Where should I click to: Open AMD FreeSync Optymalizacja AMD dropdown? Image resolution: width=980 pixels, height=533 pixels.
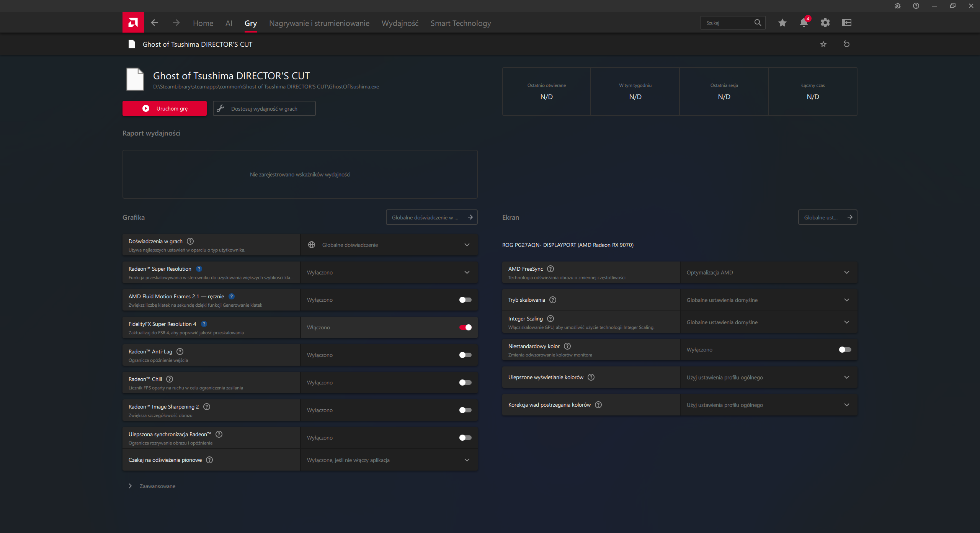[x=769, y=272]
